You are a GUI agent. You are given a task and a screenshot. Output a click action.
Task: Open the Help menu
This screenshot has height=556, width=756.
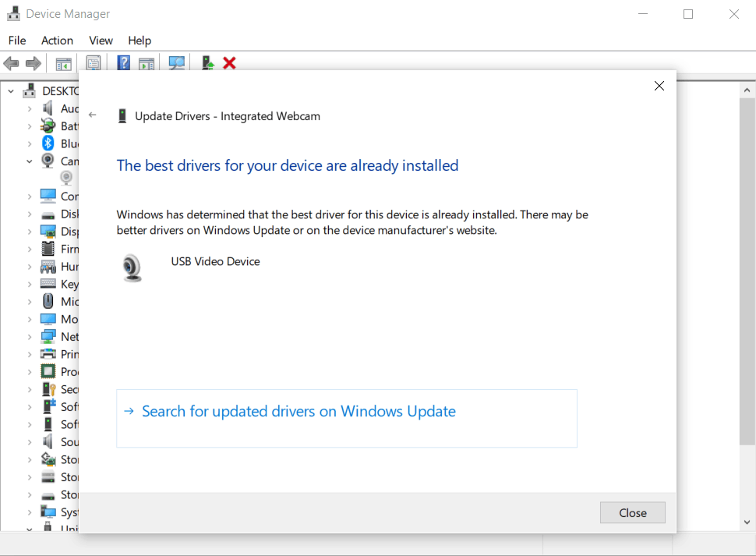pyautogui.click(x=140, y=41)
